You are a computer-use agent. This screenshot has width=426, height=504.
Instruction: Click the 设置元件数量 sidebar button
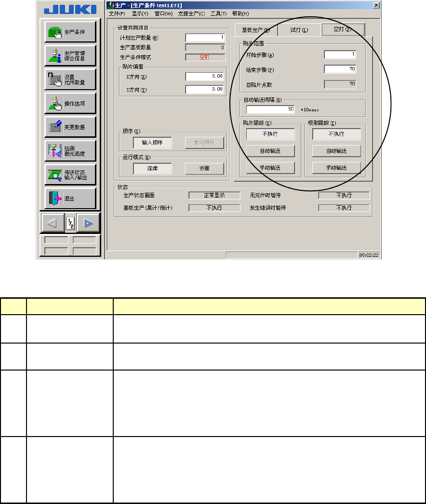point(70,80)
